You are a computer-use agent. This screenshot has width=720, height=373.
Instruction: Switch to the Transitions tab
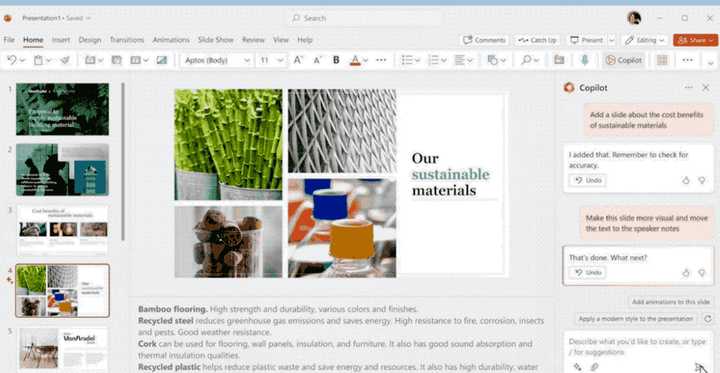[x=127, y=40]
